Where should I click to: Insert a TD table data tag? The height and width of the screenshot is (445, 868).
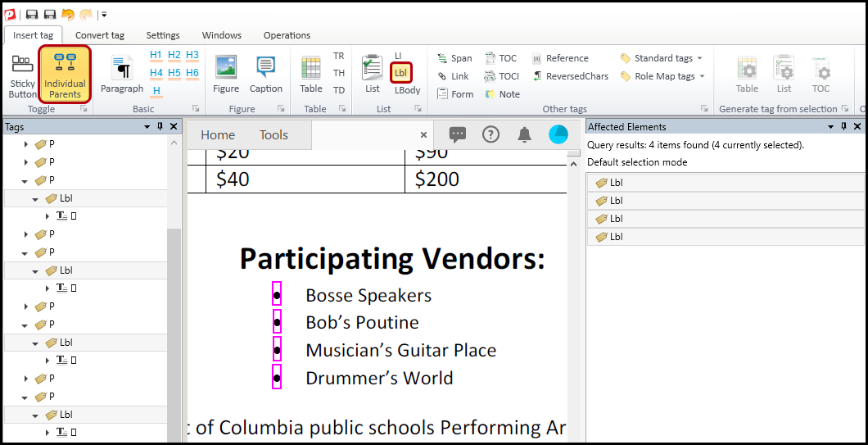click(x=339, y=90)
